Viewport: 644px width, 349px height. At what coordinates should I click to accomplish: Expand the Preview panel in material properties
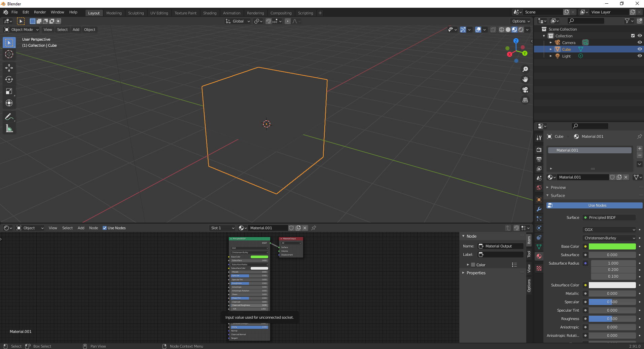(x=558, y=188)
